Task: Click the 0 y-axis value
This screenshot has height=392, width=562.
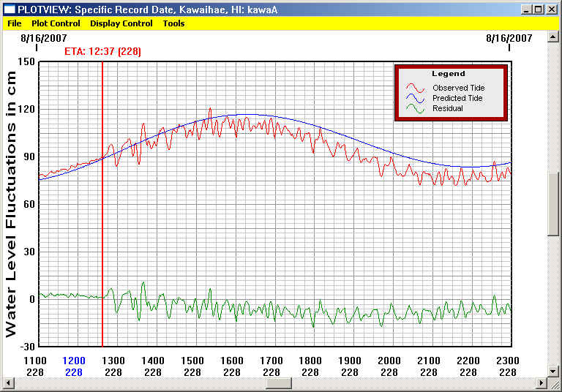Action: 33,299
